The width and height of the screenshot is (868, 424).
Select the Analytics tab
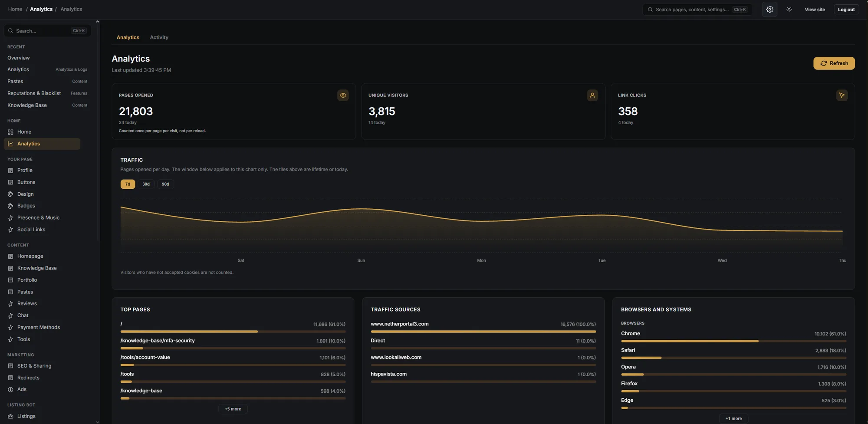[128, 37]
